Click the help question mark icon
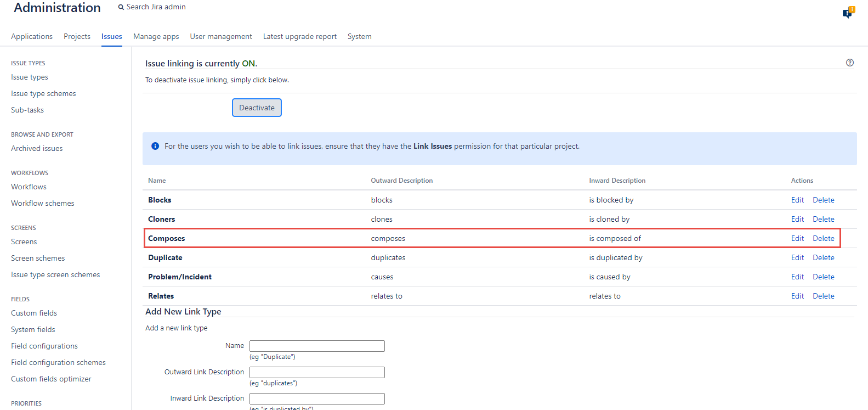The width and height of the screenshot is (868, 410). [849, 63]
